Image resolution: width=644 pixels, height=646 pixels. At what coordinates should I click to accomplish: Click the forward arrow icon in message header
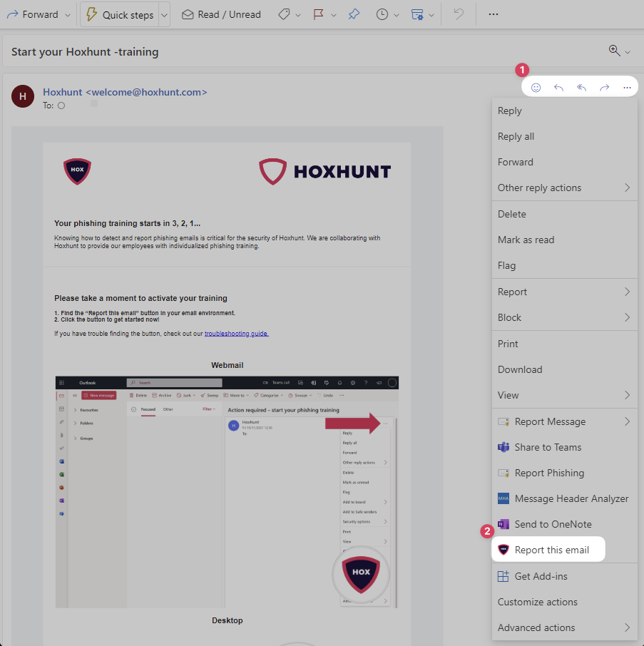point(605,87)
